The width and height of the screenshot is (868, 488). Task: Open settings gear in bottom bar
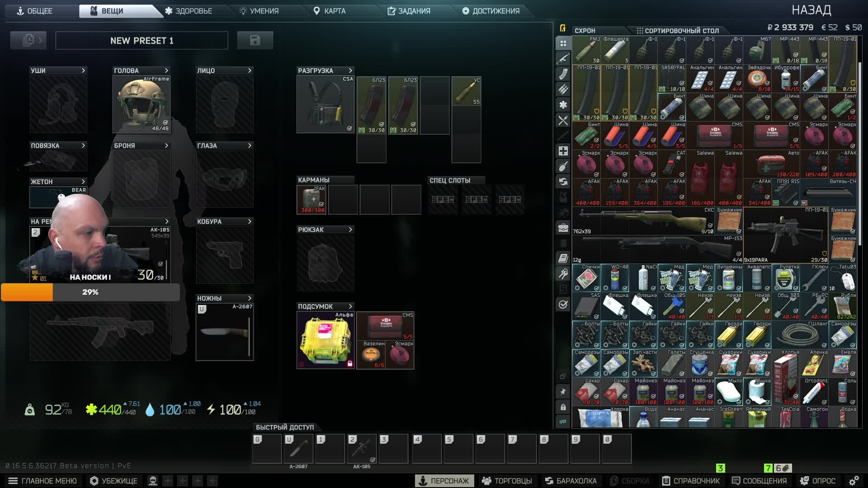tap(854, 481)
